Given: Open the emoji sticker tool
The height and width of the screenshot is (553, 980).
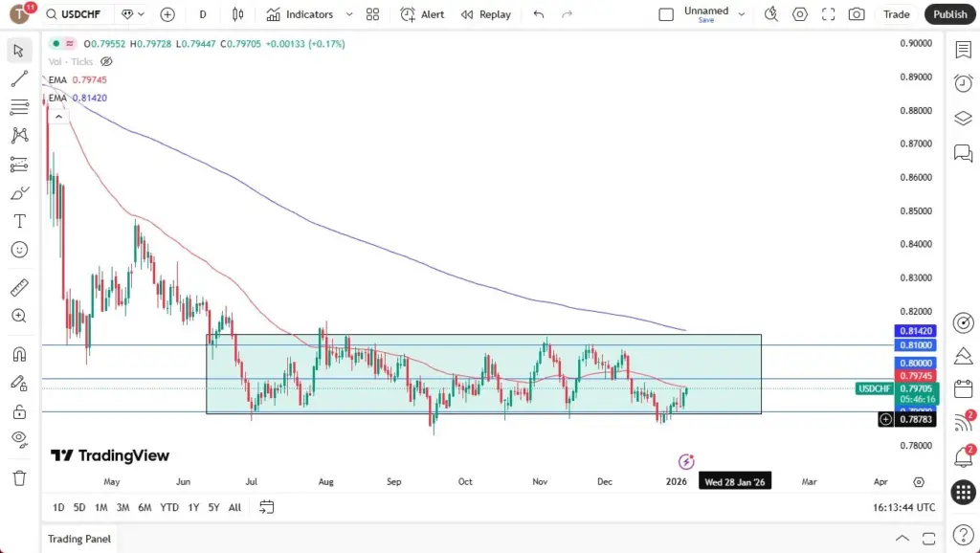Looking at the screenshot, I should point(19,250).
